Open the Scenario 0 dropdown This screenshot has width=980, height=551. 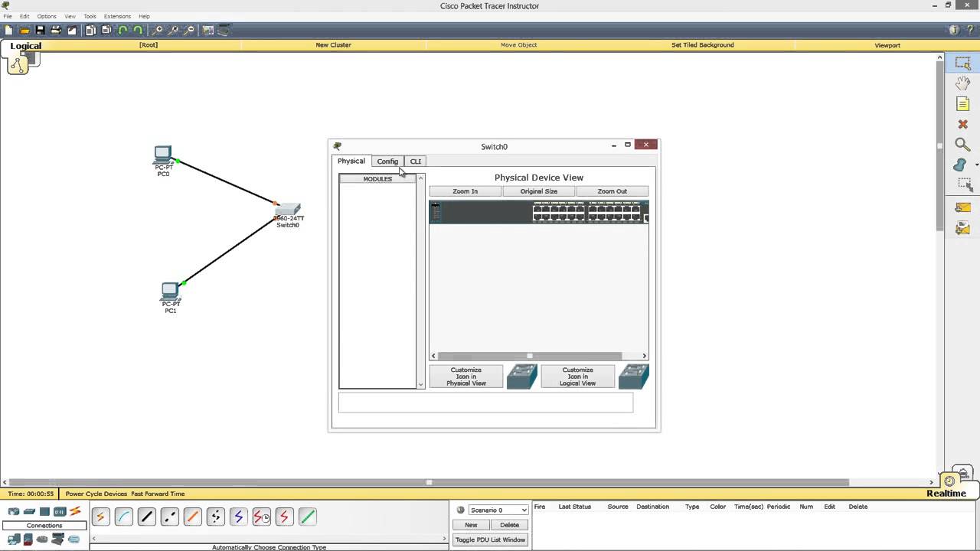point(498,510)
